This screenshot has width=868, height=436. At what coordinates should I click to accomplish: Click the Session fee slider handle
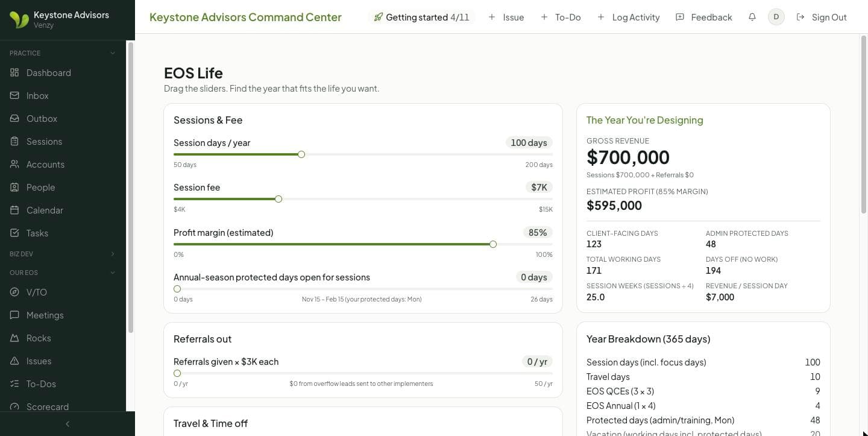coord(278,199)
